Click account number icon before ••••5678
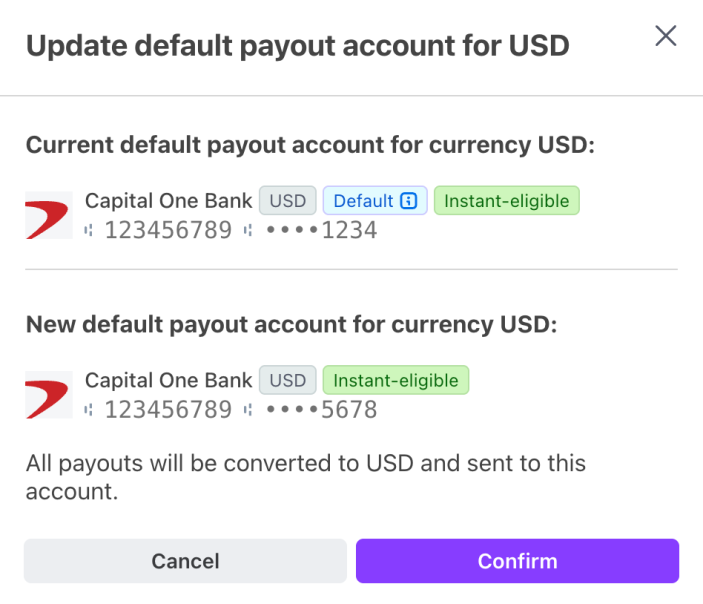This screenshot has width=703, height=604. 248,410
